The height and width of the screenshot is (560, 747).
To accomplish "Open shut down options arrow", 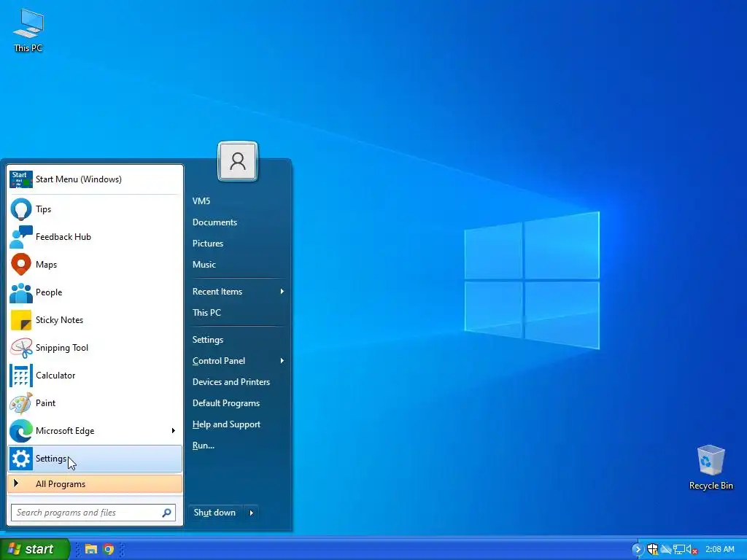I will pos(252,513).
